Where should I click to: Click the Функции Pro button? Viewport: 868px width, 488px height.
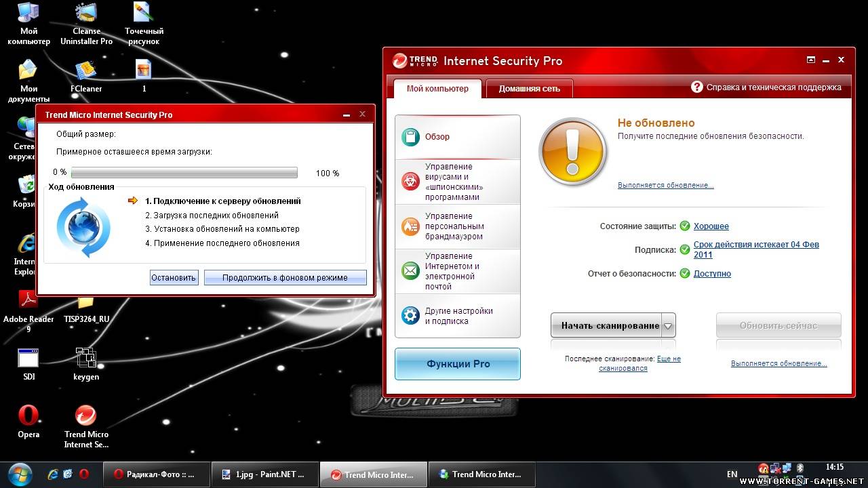click(x=458, y=364)
